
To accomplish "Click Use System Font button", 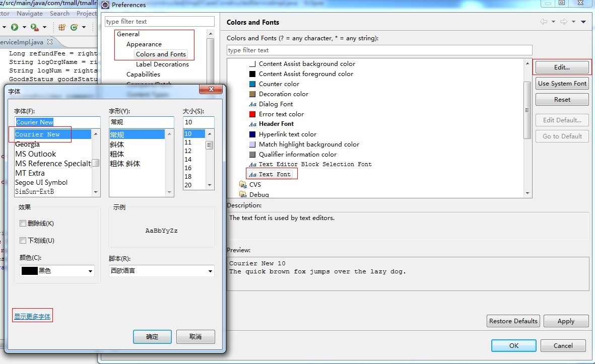I will 562,84.
